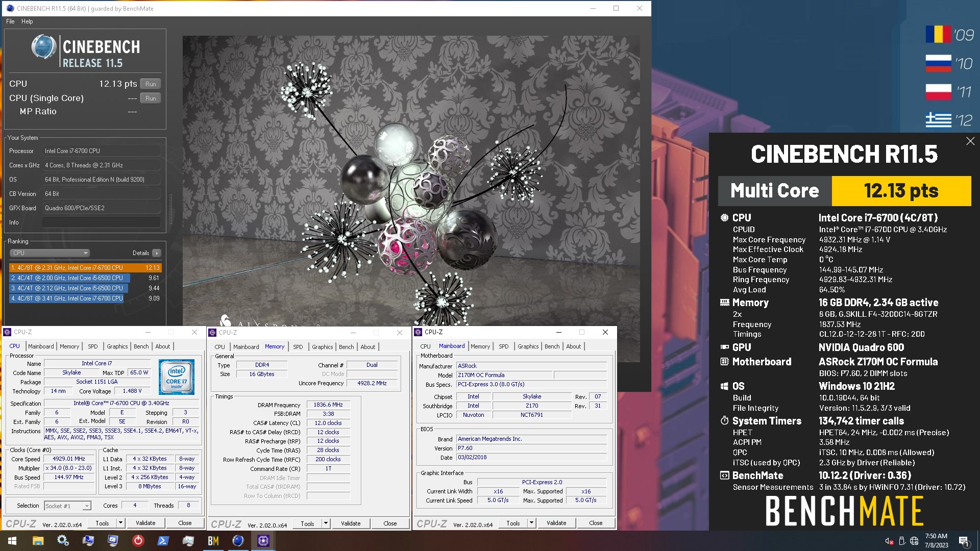Select ranking entry 2 Core i5-6500 at 2.00 GHz
980x551 pixels.
click(x=85, y=278)
